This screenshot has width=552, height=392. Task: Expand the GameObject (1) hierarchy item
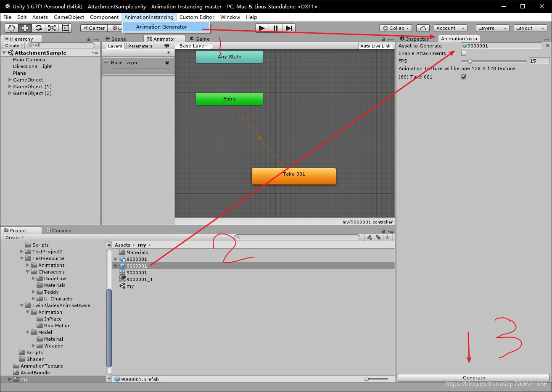pyautogui.click(x=10, y=86)
